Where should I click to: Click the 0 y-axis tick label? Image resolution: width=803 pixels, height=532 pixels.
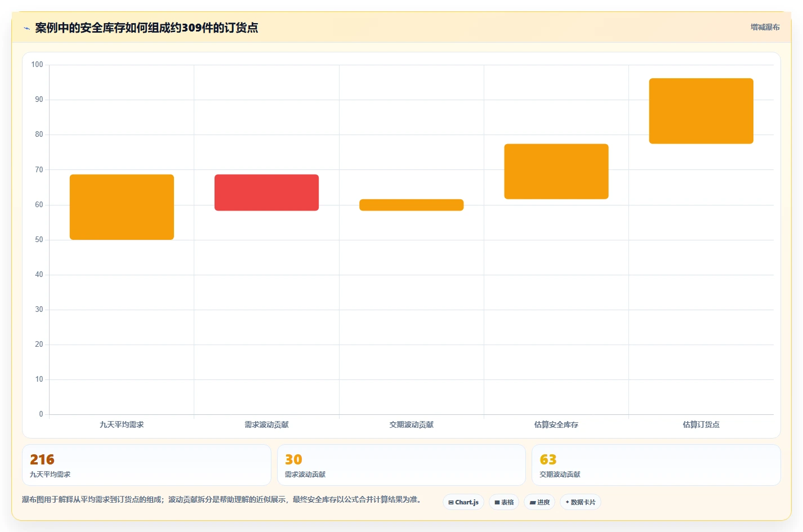pyautogui.click(x=41, y=414)
